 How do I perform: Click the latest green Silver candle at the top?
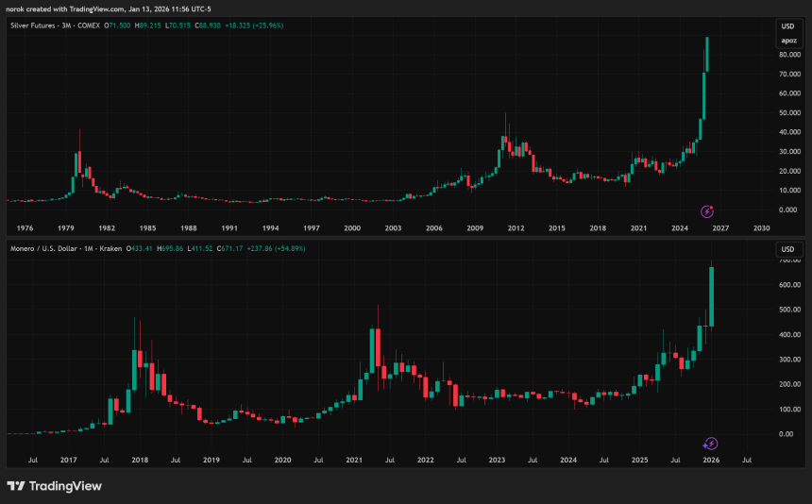click(707, 55)
